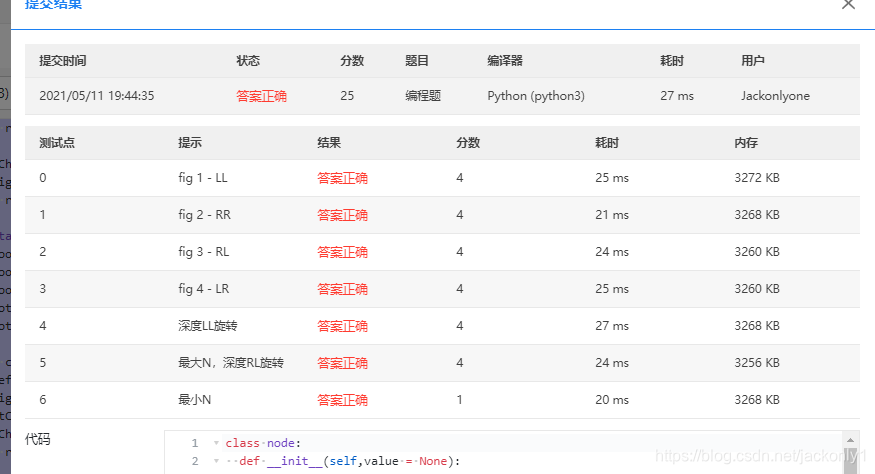This screenshot has height=474, width=875.
Task: Select the hint fig 1 - LL
Action: tap(203, 178)
